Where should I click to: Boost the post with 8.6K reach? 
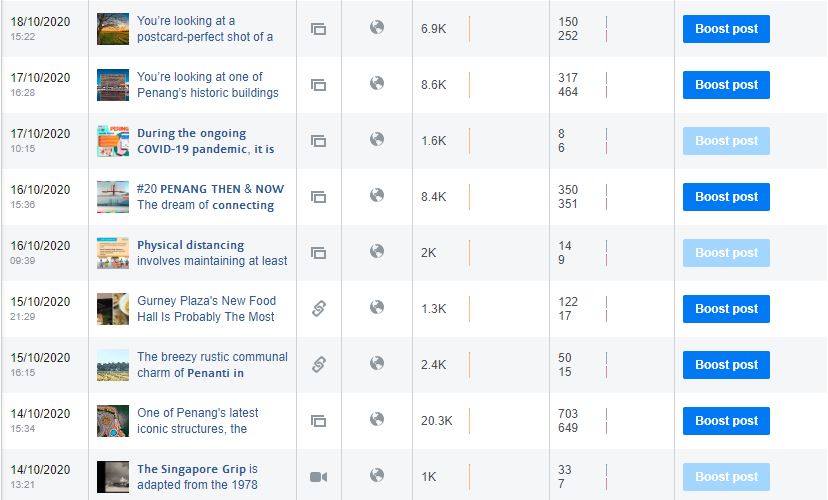(x=726, y=85)
